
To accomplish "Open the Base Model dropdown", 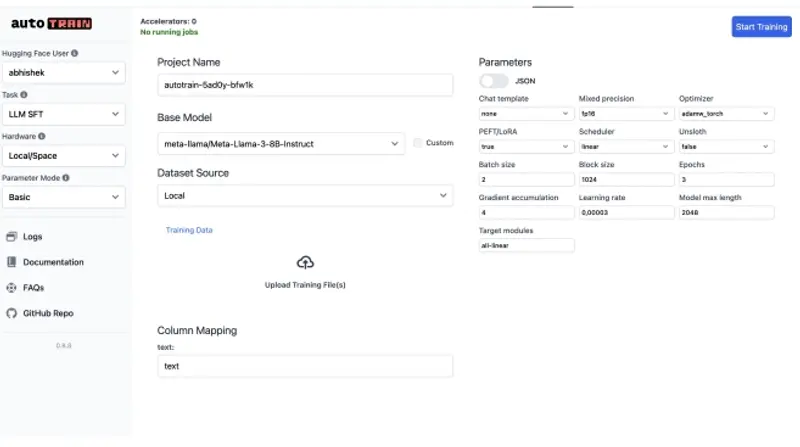I will point(281,144).
